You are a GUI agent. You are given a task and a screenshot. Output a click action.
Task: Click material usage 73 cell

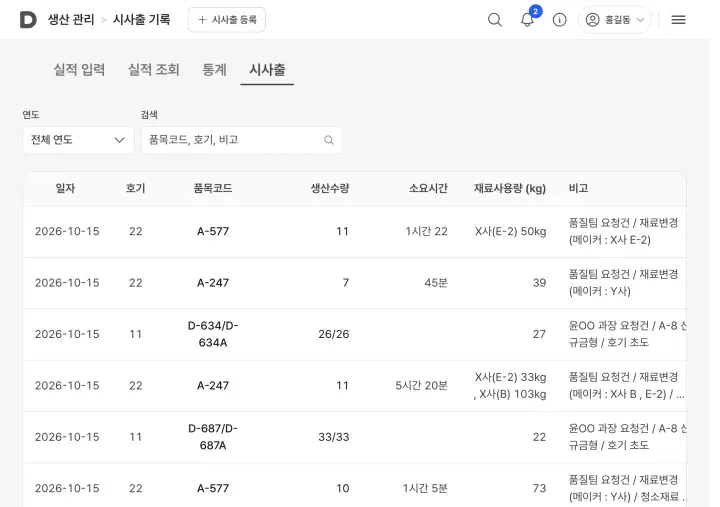[x=540, y=488]
